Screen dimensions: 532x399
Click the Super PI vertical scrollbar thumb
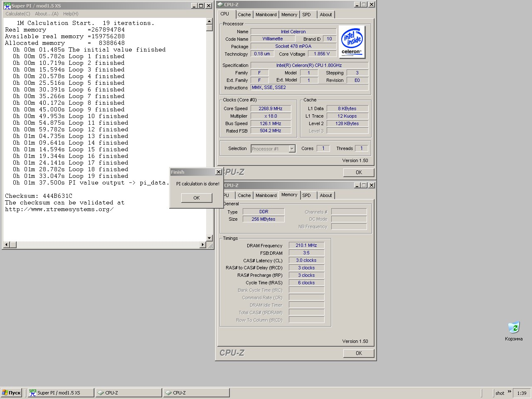coord(209,28)
